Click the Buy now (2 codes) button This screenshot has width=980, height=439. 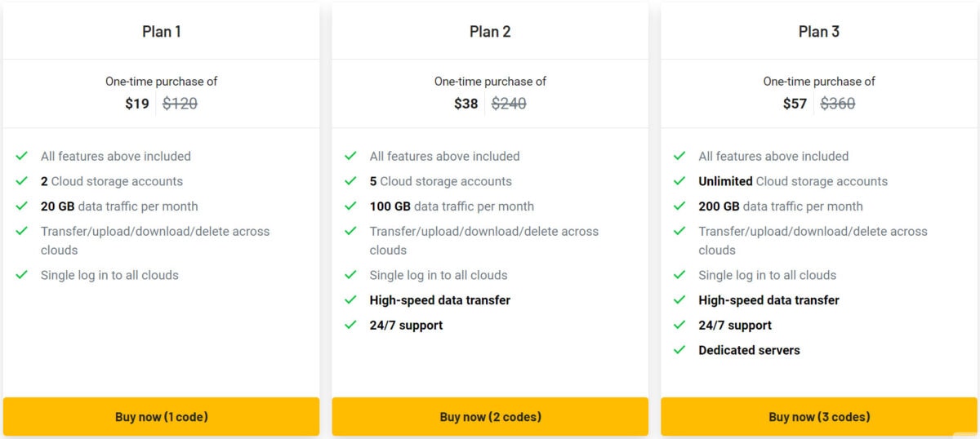[x=490, y=416]
